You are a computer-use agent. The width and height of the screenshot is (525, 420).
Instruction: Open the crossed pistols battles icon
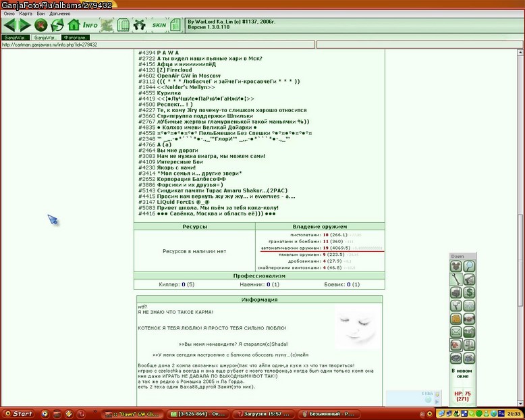pyautogui.click(x=139, y=25)
